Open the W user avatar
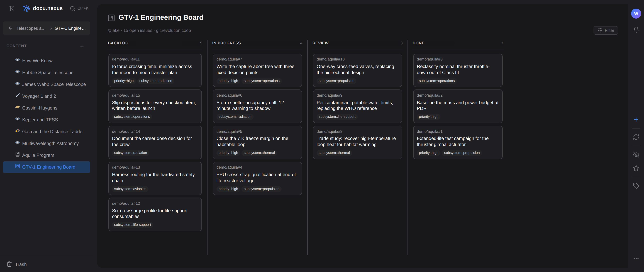Image resolution: width=644 pixels, height=272 pixels. 636,13
